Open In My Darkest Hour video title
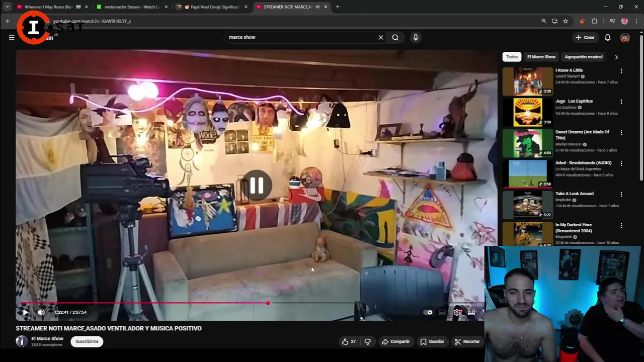 coord(574,228)
